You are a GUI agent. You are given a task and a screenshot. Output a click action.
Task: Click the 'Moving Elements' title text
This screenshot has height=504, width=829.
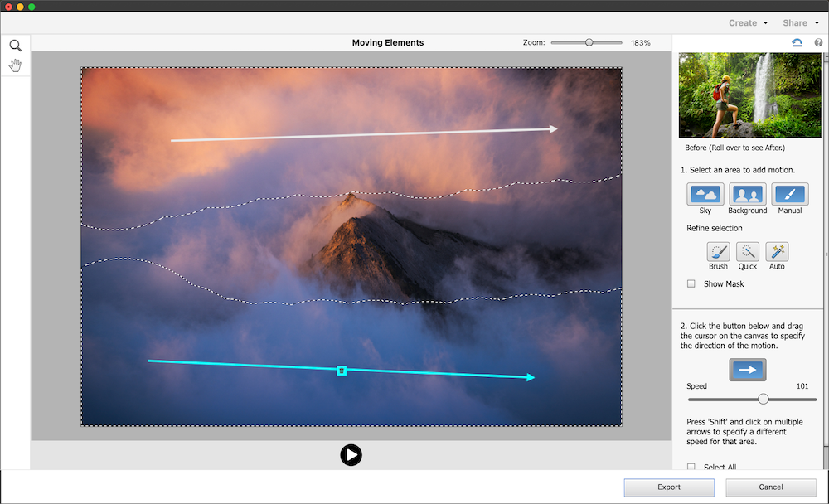coord(388,43)
